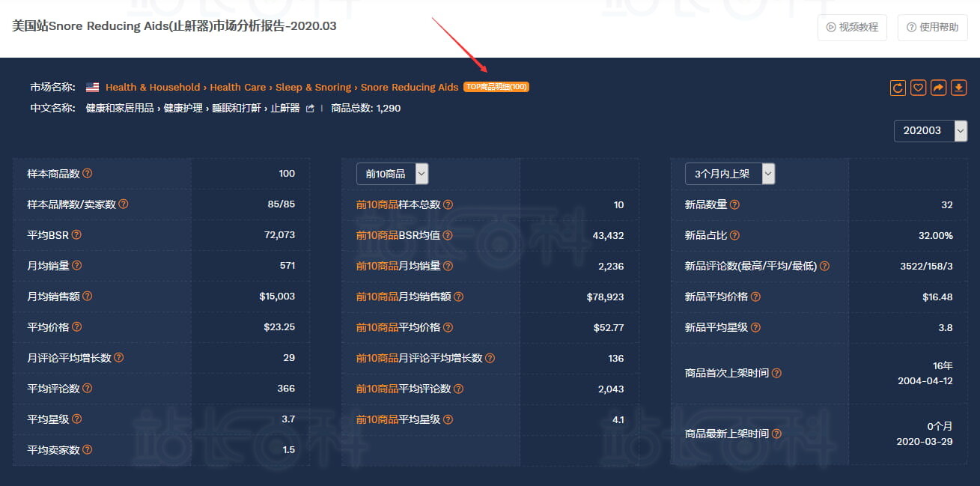Click the share arrow icon
The height and width of the screenshot is (486, 980).
tap(938, 88)
